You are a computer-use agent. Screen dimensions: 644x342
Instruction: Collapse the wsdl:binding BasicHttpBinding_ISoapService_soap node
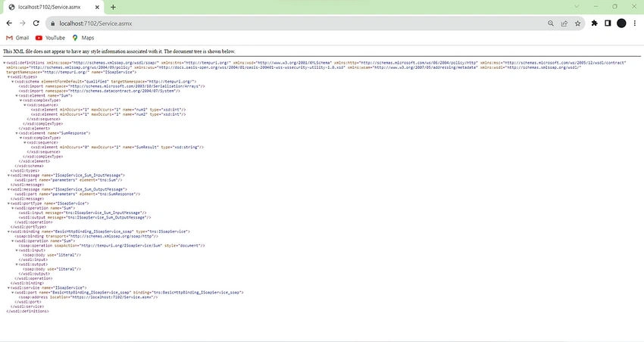coord(8,232)
